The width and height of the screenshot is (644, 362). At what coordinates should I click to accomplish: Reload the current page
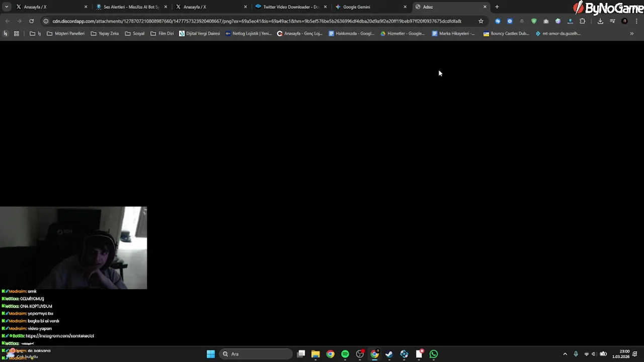(31, 21)
